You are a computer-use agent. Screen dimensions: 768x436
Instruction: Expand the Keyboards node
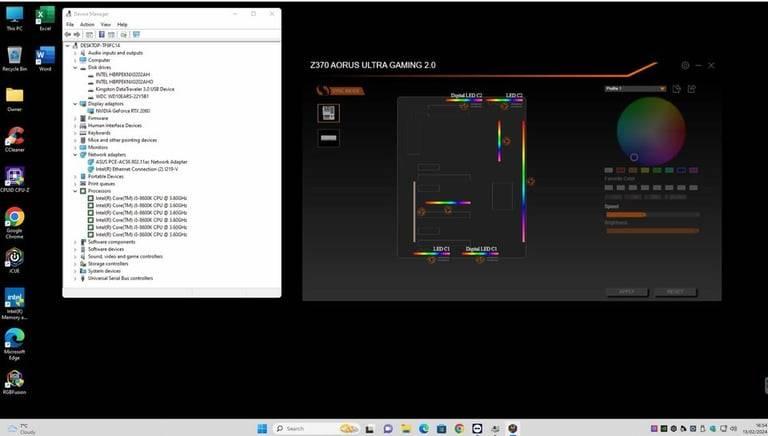point(75,133)
